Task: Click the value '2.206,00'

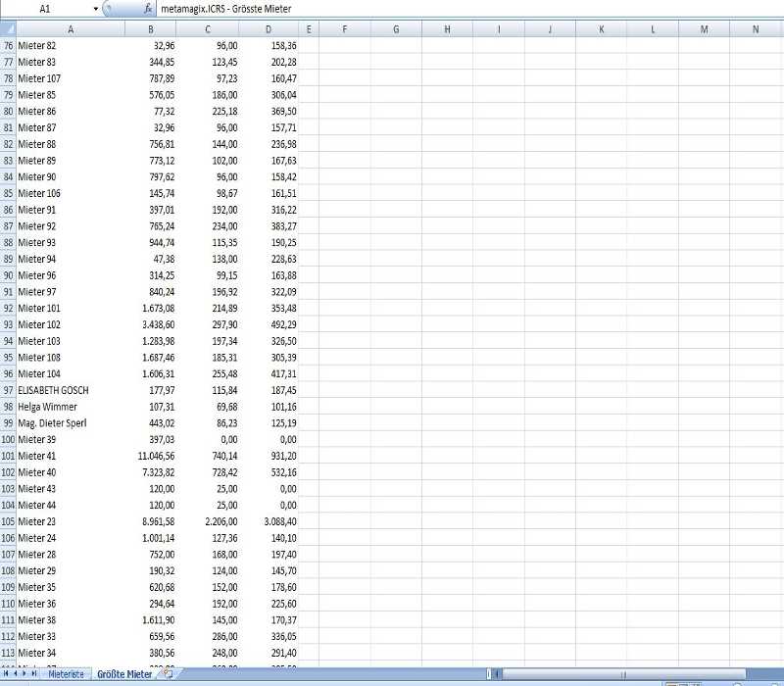Action: [221, 521]
